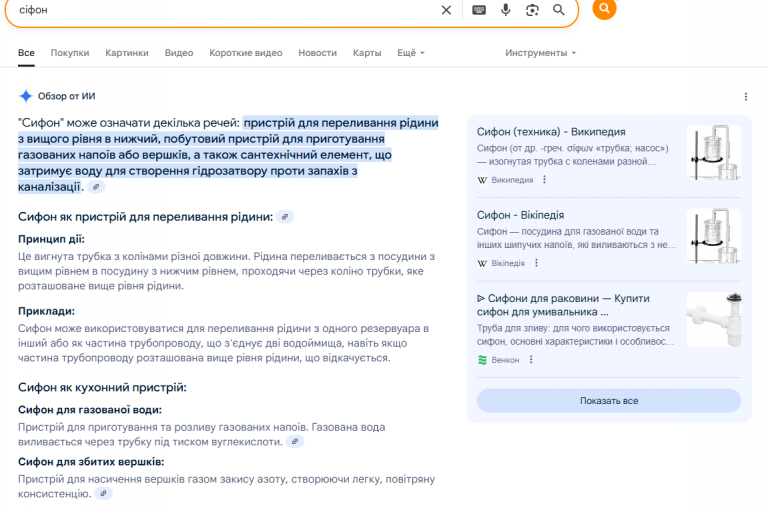Image resolution: width=768 pixels, height=512 pixels.
Task: Open "Сифон (техника) - Википедия" link
Action: tap(551, 132)
